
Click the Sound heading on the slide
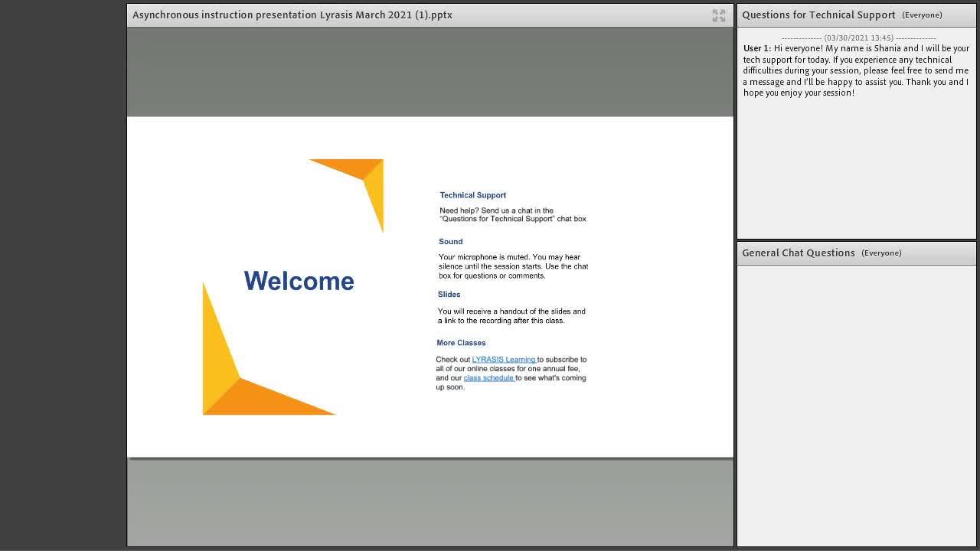click(x=450, y=242)
